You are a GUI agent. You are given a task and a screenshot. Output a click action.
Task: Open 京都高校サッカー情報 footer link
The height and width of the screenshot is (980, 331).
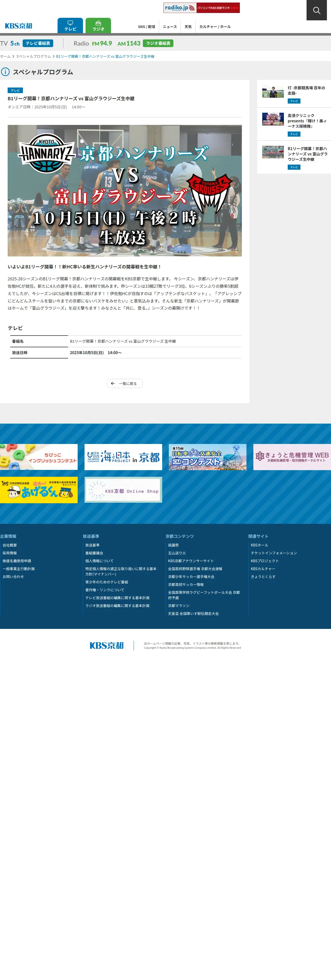point(186,585)
